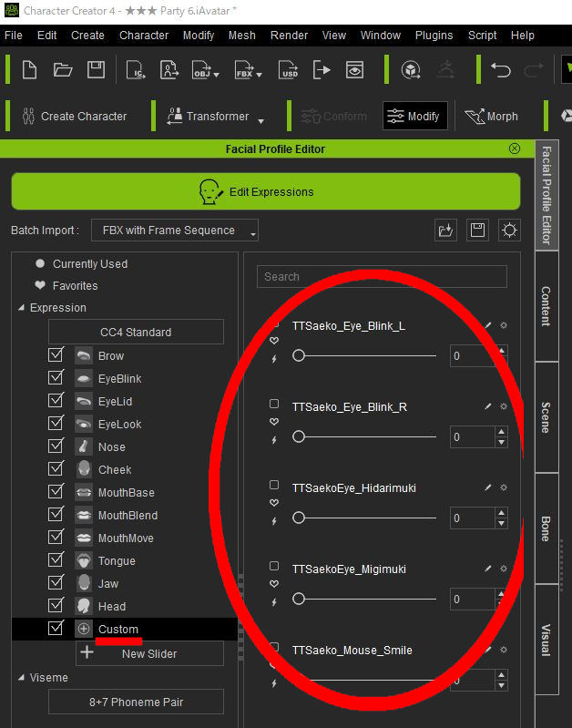
Task: Click the Send to iClone icon
Action: [136, 70]
